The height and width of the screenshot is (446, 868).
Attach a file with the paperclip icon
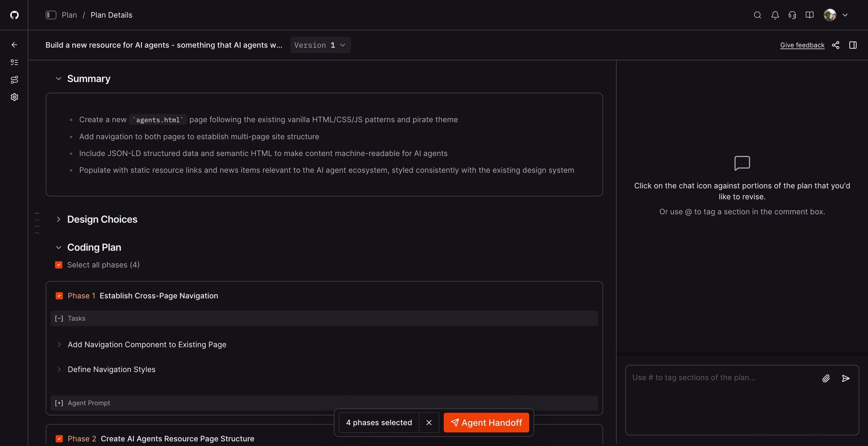[x=826, y=378]
